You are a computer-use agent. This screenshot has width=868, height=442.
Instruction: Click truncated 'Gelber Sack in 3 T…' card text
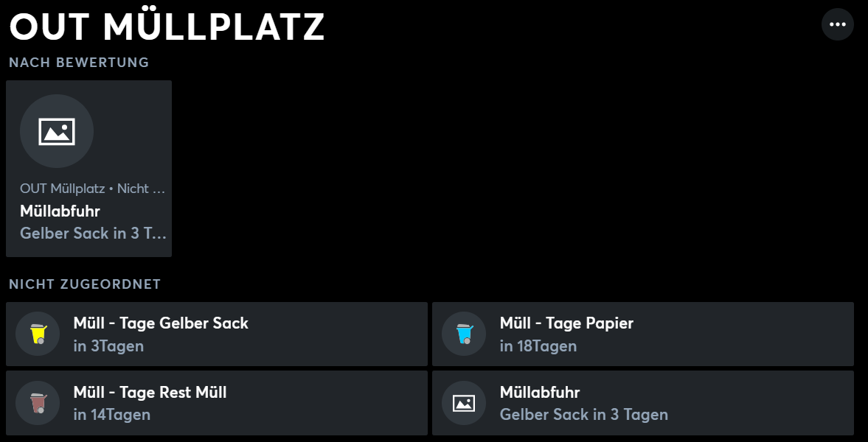coord(93,234)
